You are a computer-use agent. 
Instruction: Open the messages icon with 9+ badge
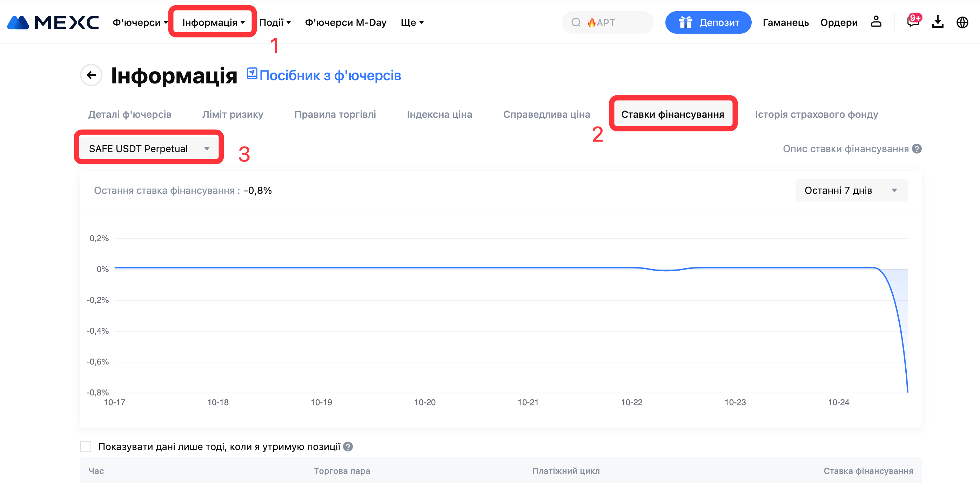[913, 22]
